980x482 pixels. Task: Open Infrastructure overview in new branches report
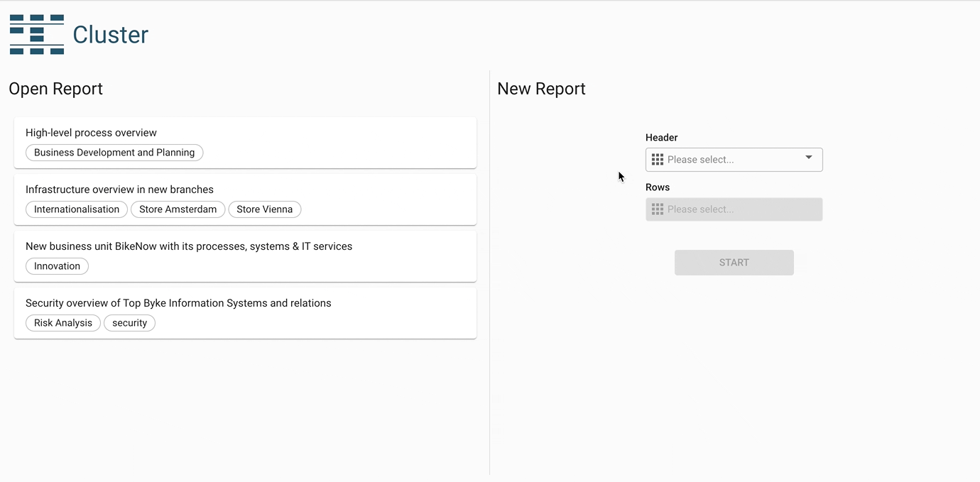pos(119,190)
